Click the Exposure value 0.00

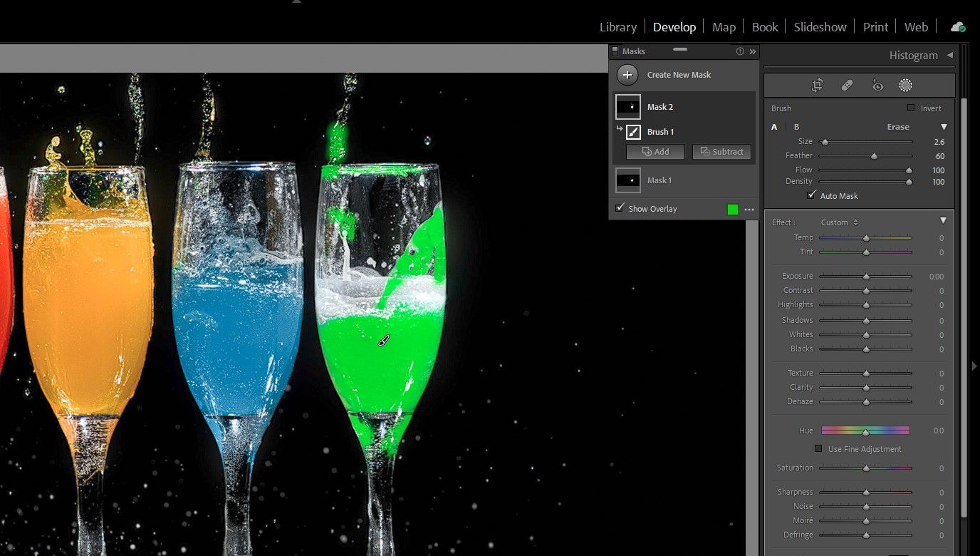pyautogui.click(x=936, y=277)
